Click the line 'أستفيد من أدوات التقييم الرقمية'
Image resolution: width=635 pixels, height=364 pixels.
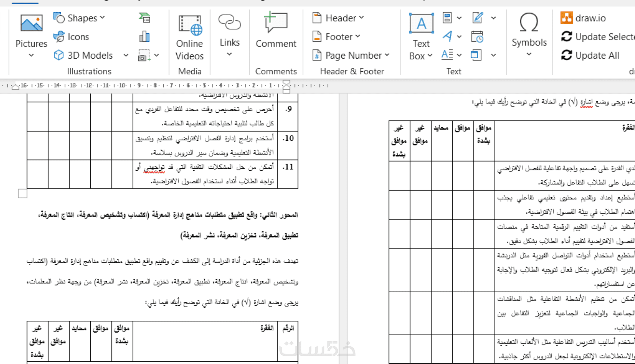click(x=566, y=227)
